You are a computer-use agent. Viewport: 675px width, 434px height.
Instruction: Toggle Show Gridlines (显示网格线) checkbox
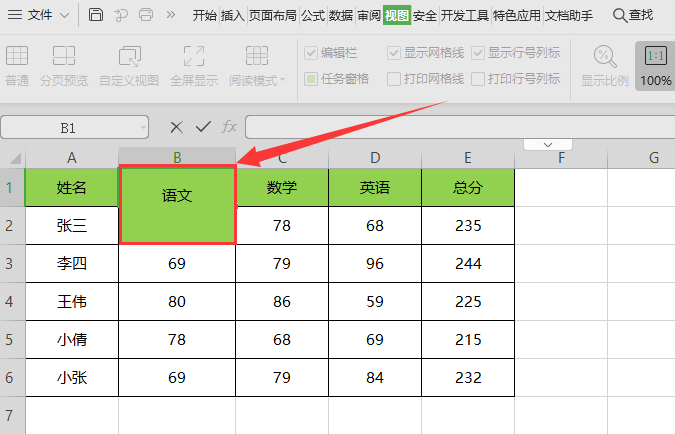click(x=395, y=52)
